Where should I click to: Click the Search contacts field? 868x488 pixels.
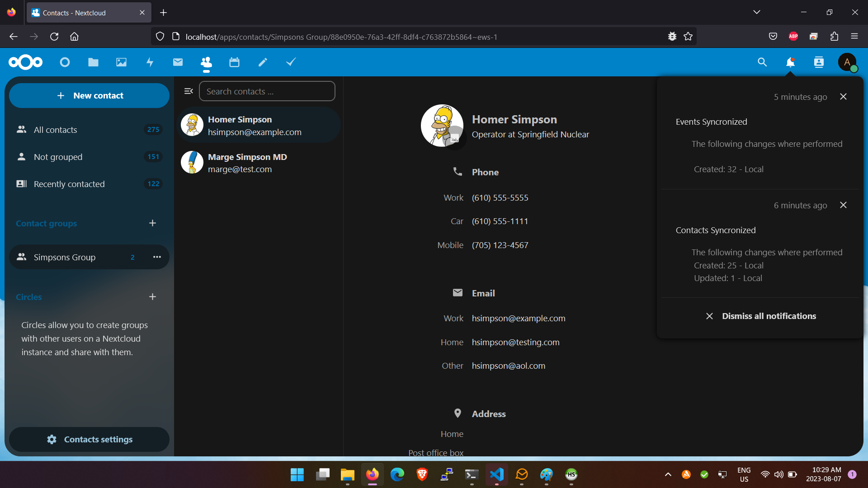tap(267, 91)
